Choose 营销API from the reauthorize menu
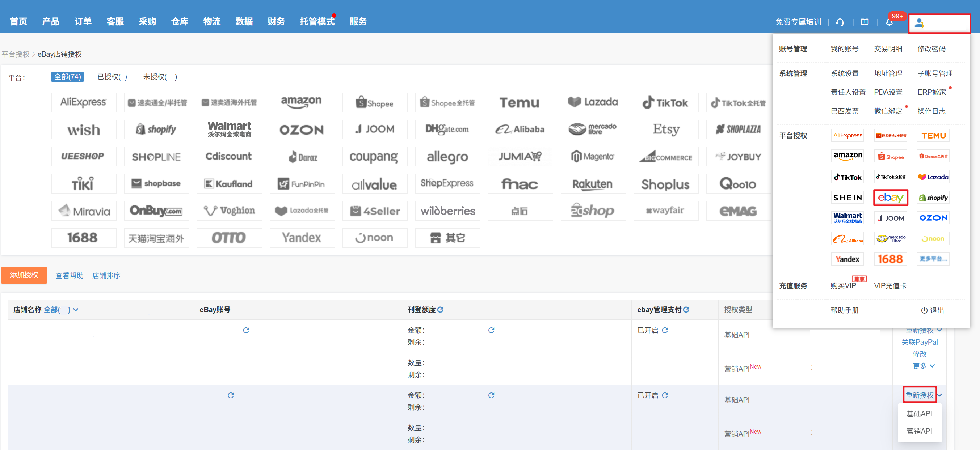Image resolution: width=980 pixels, height=450 pixels. tap(919, 431)
